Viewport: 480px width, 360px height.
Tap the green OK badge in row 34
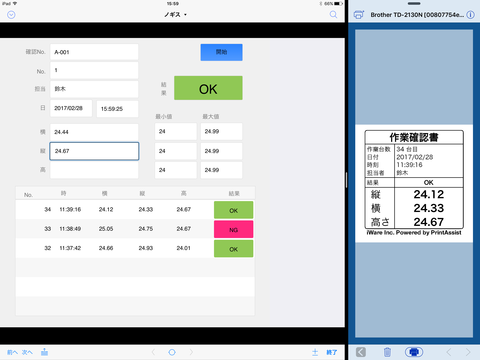point(233,210)
